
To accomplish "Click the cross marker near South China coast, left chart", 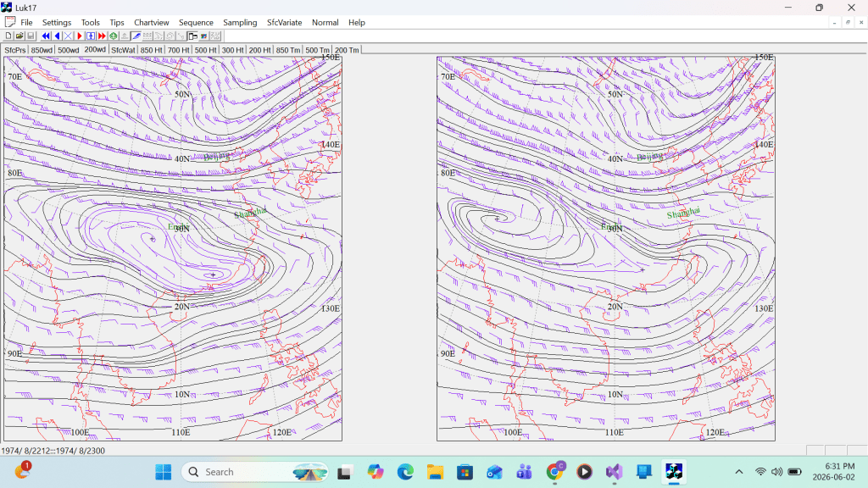I will [213, 274].
